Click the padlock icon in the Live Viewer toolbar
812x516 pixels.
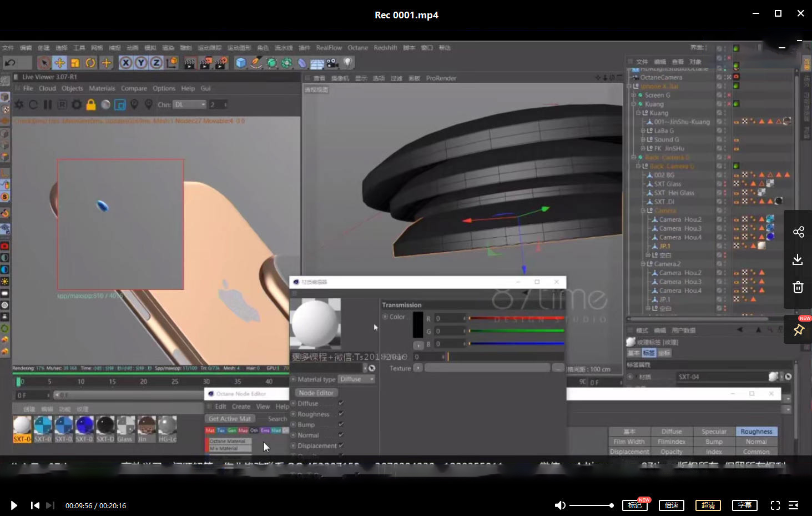pyautogui.click(x=90, y=104)
